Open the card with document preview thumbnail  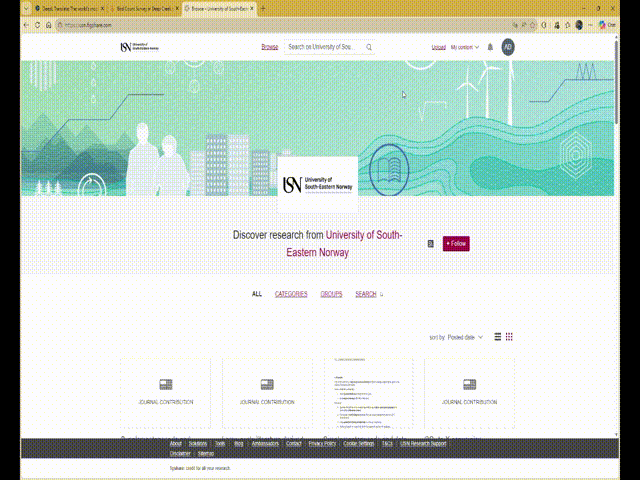pyautogui.click(x=369, y=393)
